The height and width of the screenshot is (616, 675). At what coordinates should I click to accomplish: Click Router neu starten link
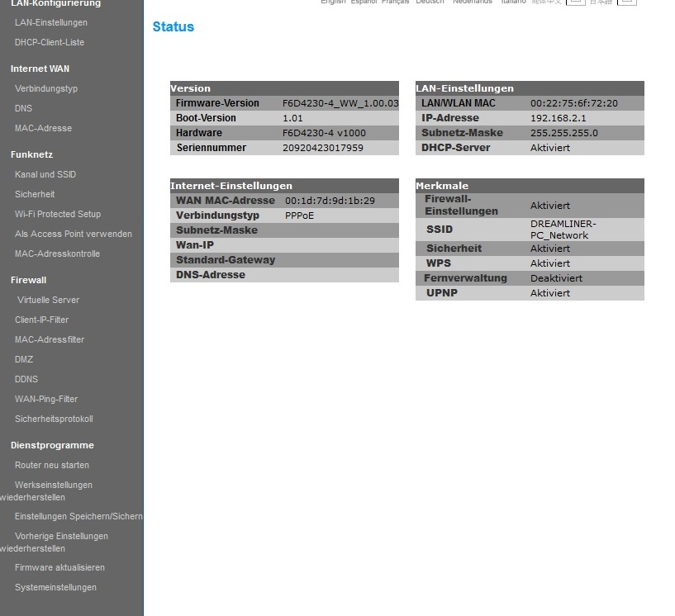pos(52,465)
